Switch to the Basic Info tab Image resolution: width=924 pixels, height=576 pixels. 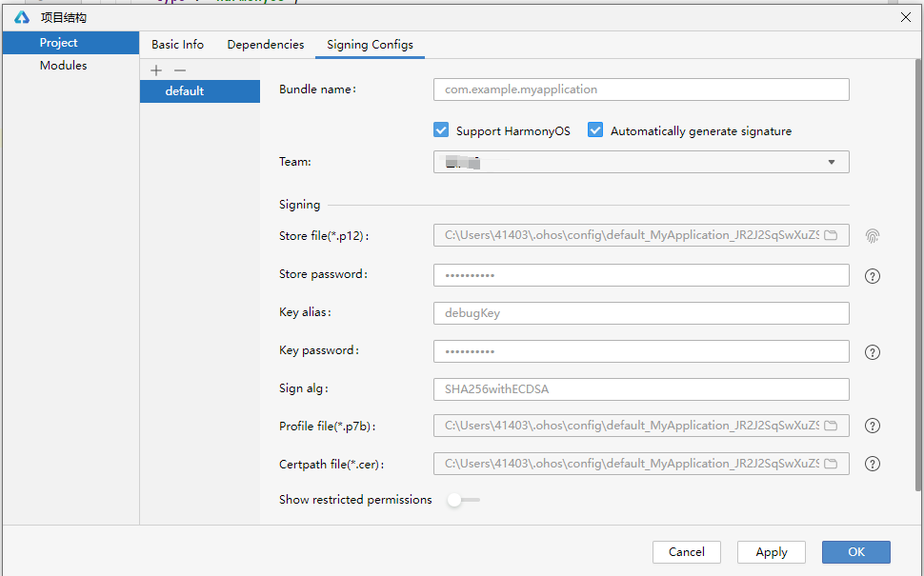click(x=177, y=45)
